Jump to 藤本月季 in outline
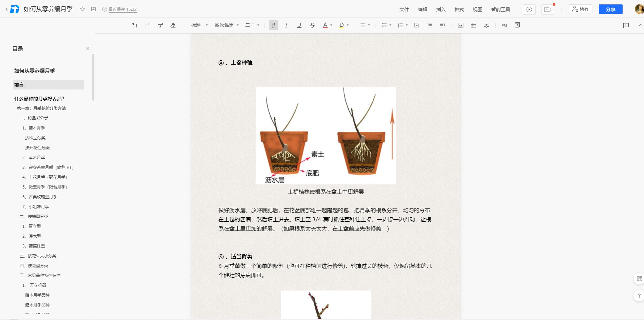The image size is (644, 320). (37, 128)
